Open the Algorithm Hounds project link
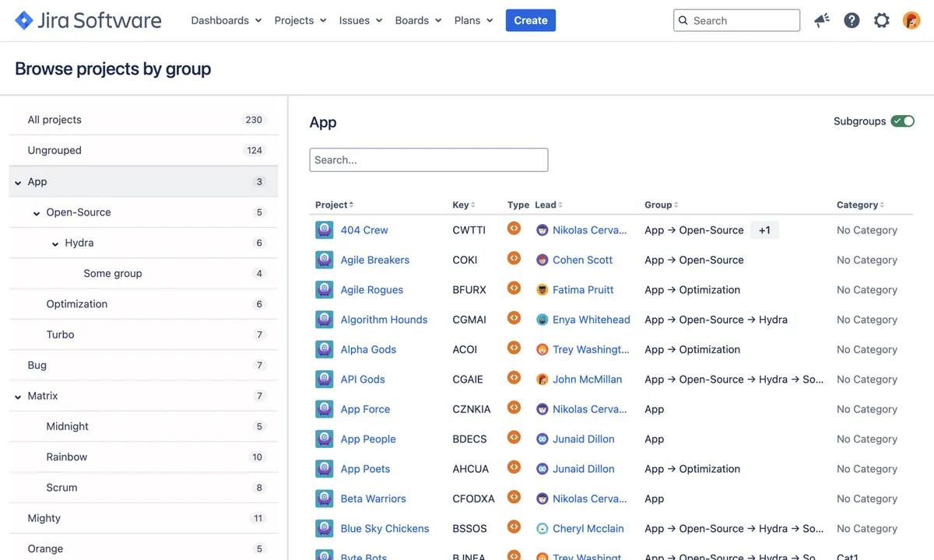Viewport: 934px width, 560px height. [x=384, y=320]
